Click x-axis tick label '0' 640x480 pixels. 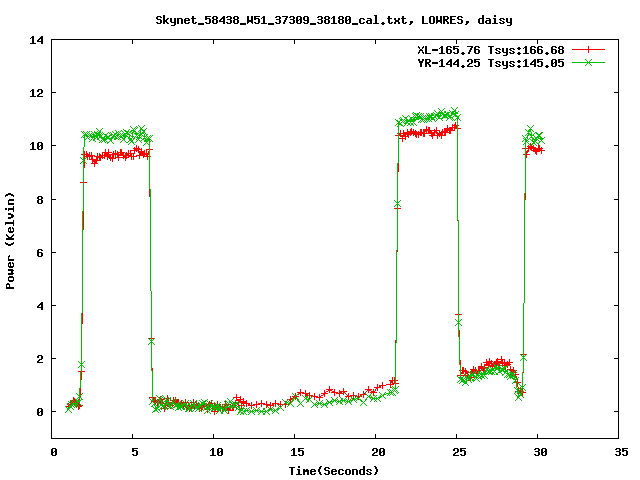54,452
